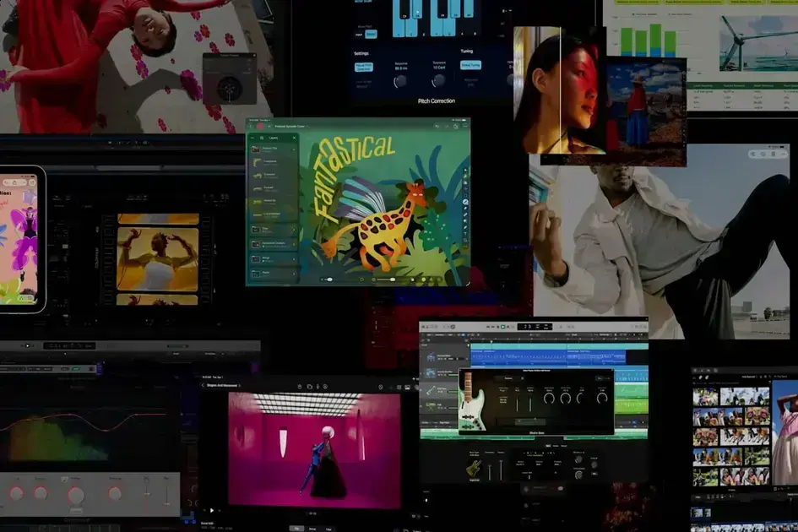This screenshot has width=798, height=532.
Task: Click the bass guitar image in the Studio Bass plugin
Action: (x=472, y=402)
